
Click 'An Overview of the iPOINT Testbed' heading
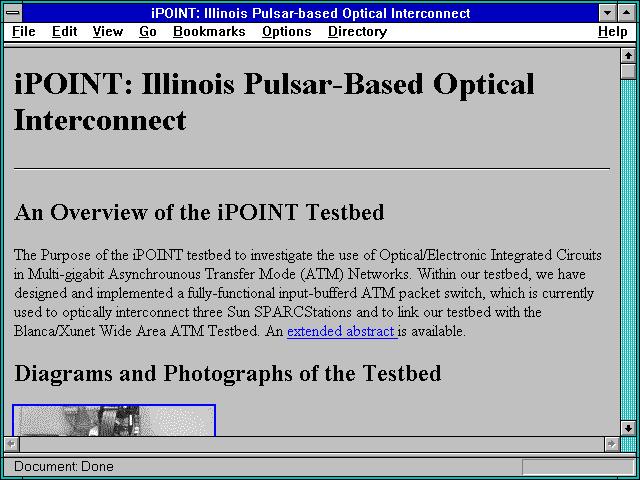pyautogui.click(x=199, y=213)
